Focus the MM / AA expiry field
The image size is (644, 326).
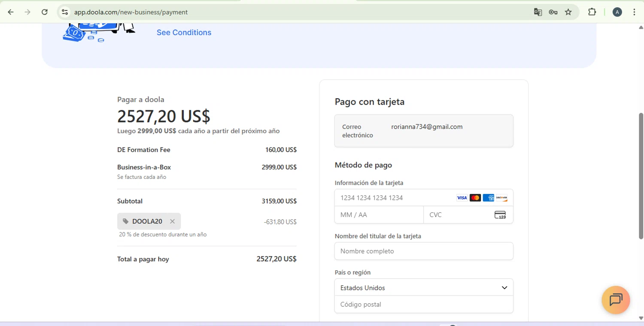pyautogui.click(x=379, y=215)
